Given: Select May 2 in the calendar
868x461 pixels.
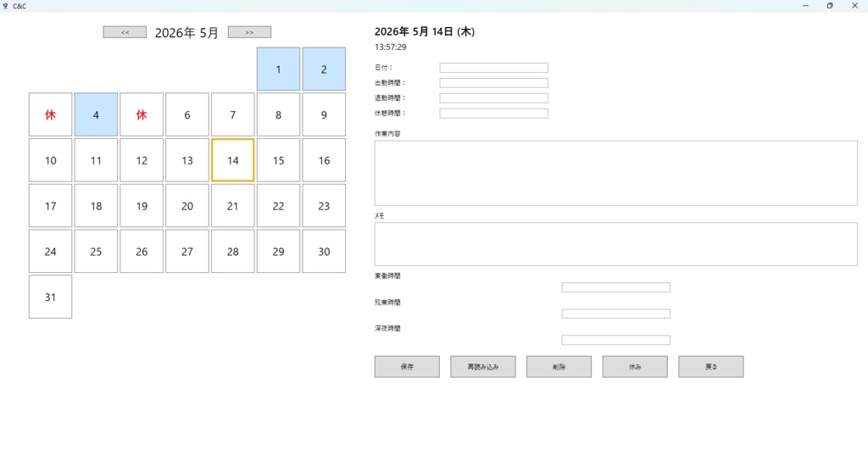Looking at the screenshot, I should pos(324,69).
